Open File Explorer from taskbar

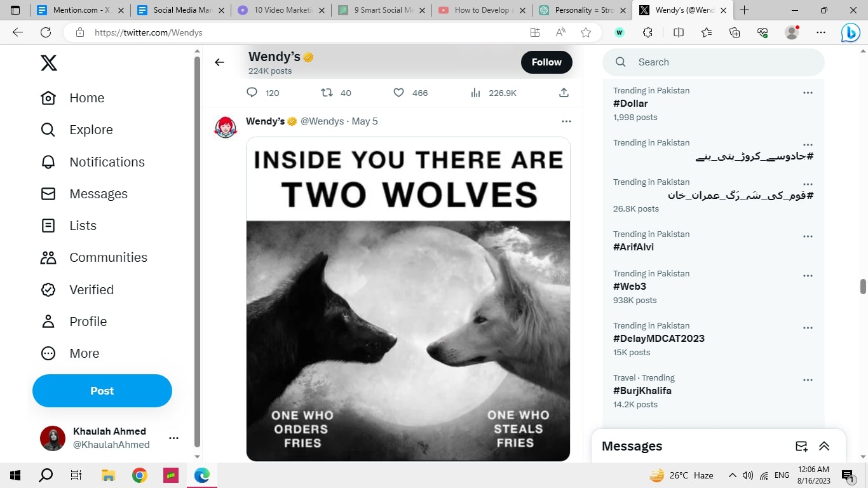tap(109, 475)
